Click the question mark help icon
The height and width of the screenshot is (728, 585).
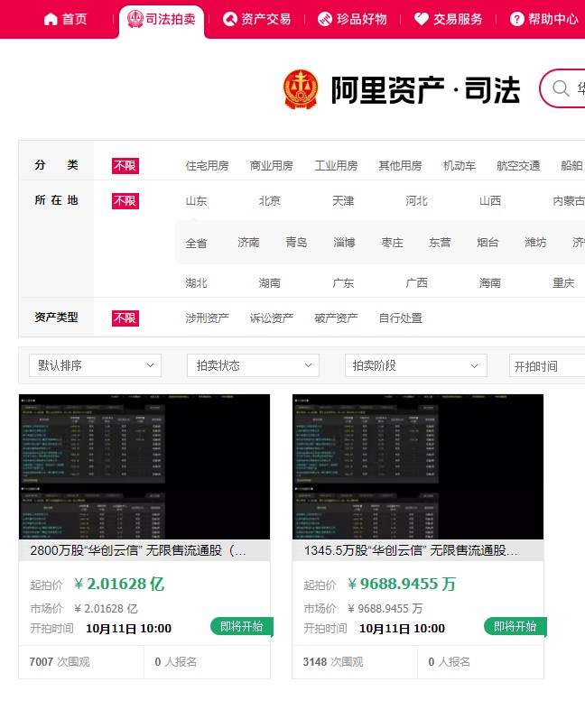[x=516, y=19]
